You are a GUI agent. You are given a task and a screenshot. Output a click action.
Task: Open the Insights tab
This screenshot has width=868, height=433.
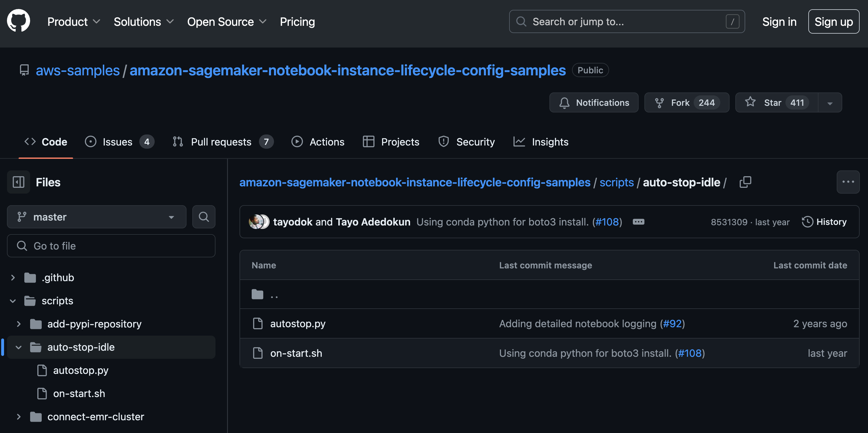(x=541, y=142)
